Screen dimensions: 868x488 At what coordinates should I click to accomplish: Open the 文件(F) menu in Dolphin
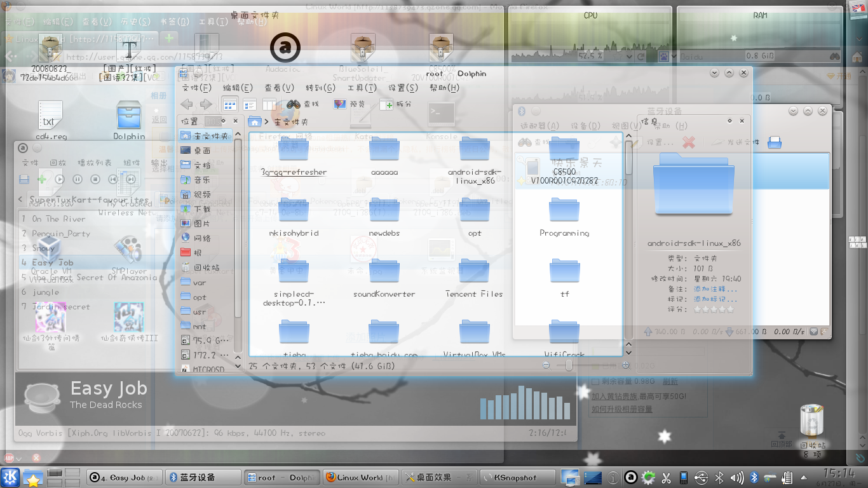(x=196, y=88)
